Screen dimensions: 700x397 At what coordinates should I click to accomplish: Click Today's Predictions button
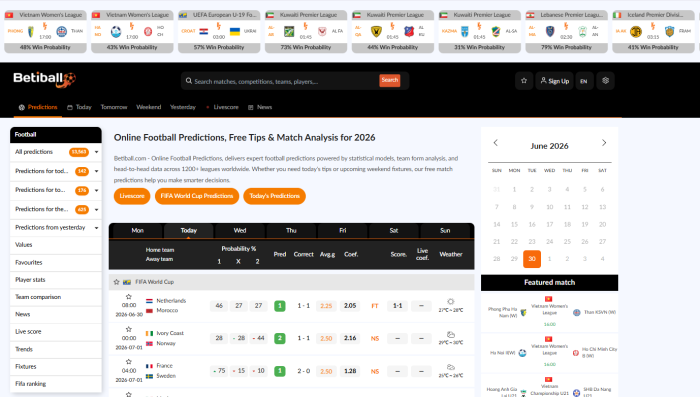(x=275, y=196)
